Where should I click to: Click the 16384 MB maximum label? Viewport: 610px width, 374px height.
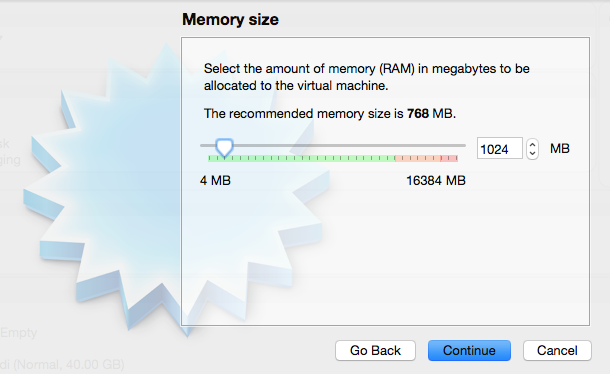[436, 181]
